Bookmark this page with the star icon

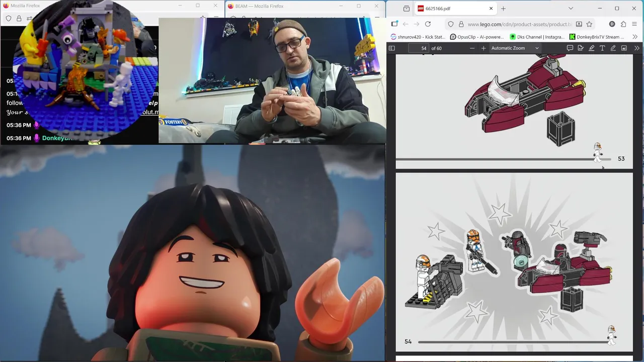pyautogui.click(x=589, y=24)
